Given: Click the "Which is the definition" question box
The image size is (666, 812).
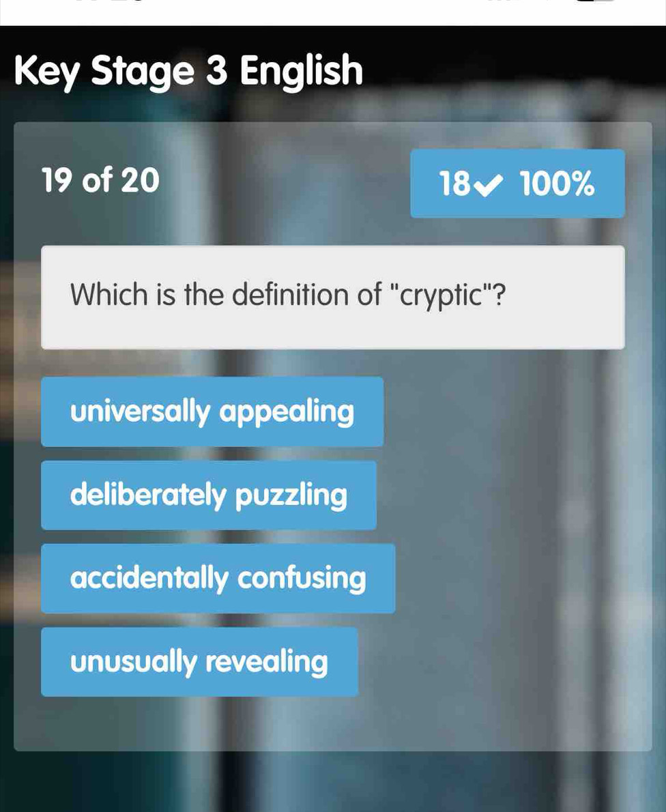Looking at the screenshot, I should pyautogui.click(x=333, y=298).
